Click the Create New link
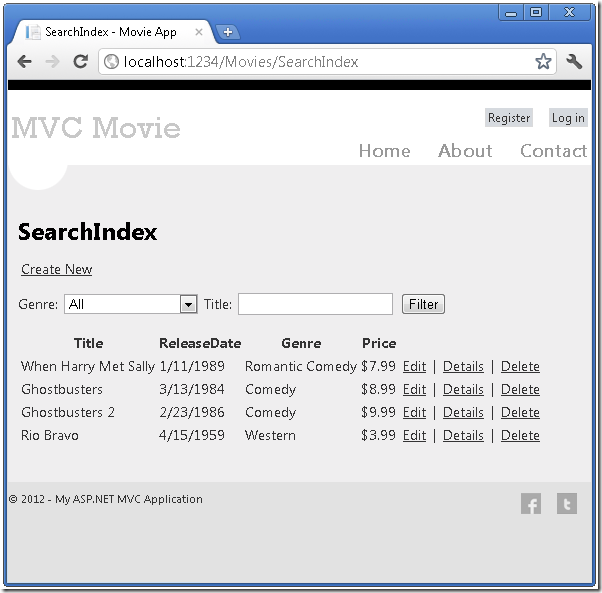602x593 pixels. tap(57, 269)
